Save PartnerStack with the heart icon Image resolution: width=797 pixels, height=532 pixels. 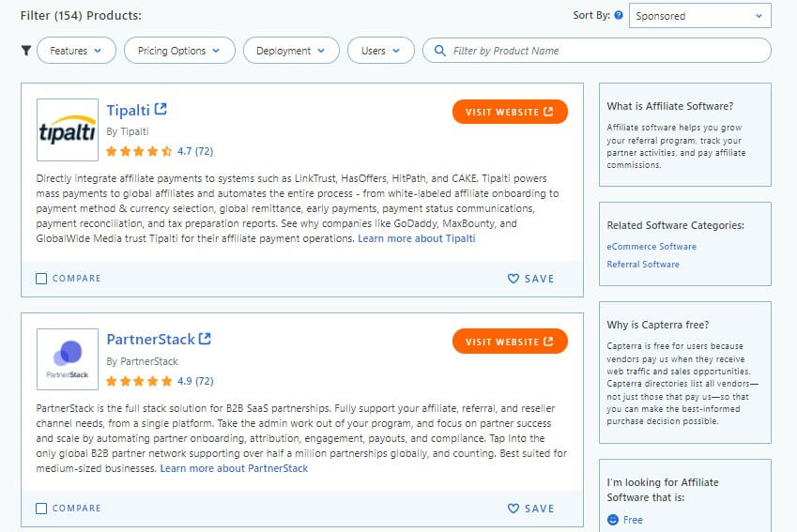513,509
